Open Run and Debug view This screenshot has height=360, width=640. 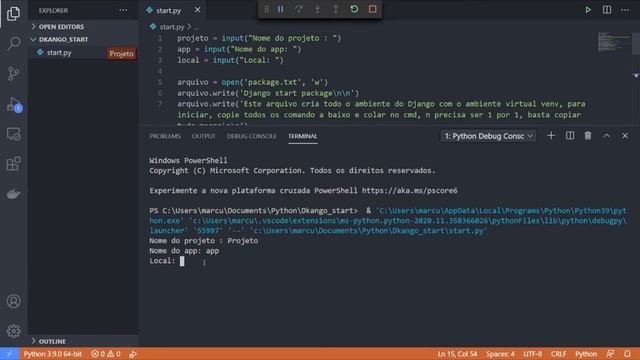pos(13,104)
